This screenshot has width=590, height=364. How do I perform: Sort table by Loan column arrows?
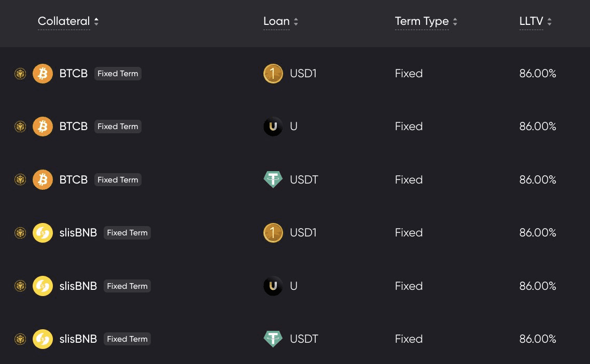pyautogui.click(x=296, y=22)
